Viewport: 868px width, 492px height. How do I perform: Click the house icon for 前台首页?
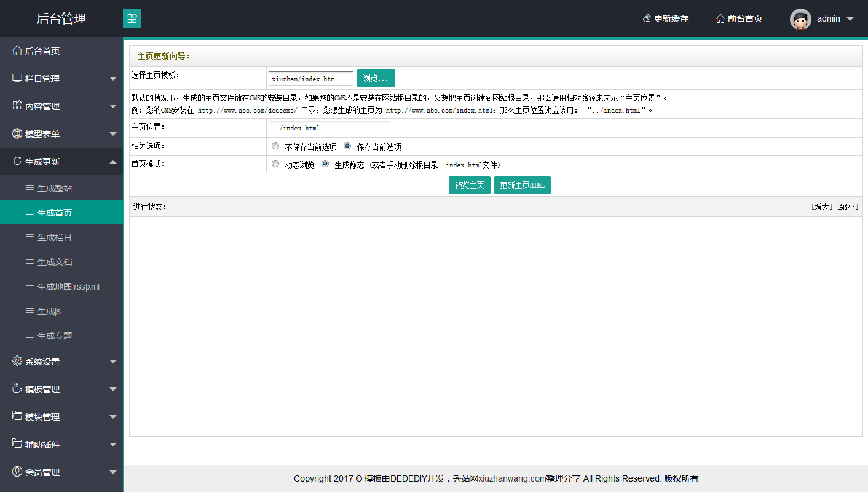point(720,18)
